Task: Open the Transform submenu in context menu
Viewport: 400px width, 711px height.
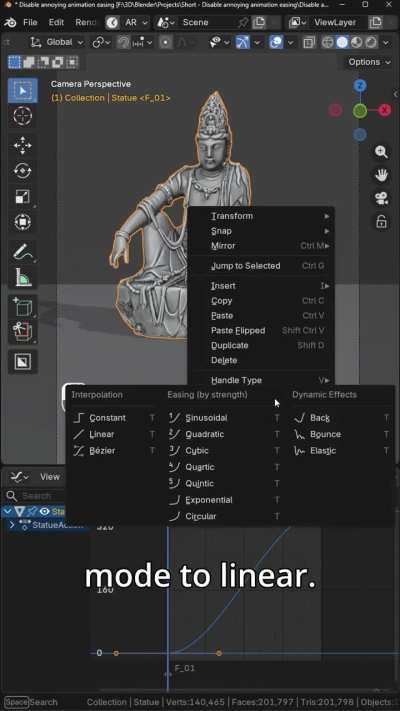Action: tap(261, 216)
